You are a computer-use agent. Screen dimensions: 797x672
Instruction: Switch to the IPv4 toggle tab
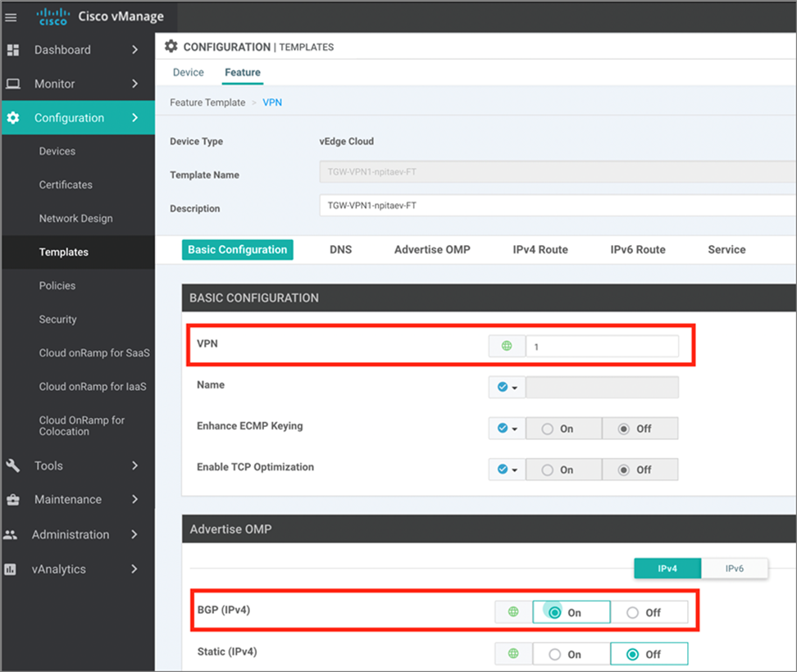(667, 569)
